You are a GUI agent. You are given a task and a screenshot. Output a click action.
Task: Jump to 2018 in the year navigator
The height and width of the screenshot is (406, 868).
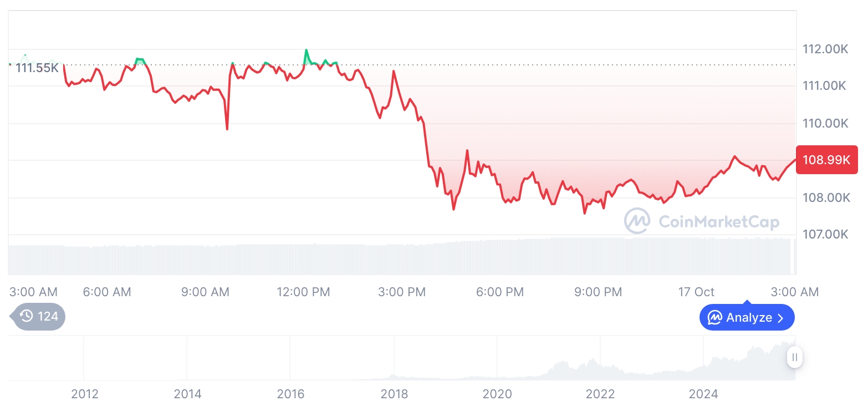[394, 394]
